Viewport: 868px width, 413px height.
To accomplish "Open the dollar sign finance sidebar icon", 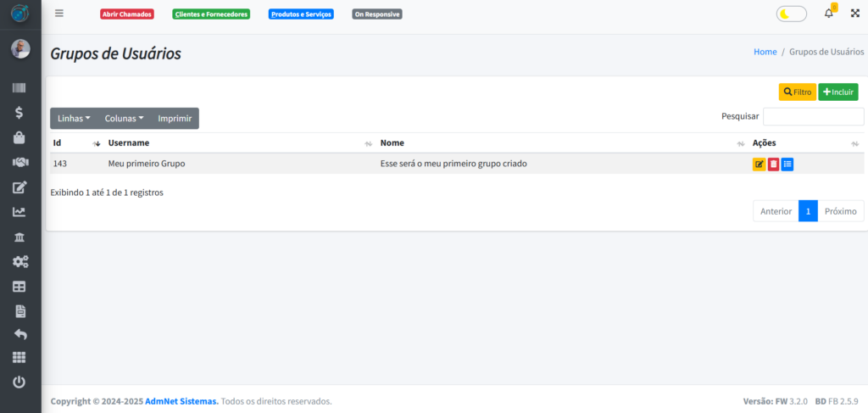I will click(19, 112).
